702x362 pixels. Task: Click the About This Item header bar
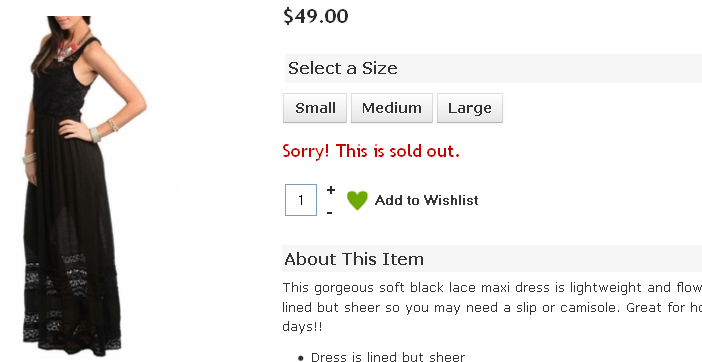[x=492, y=259]
